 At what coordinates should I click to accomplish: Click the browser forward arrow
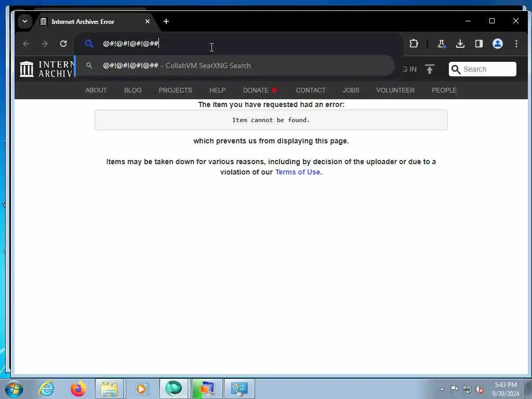45,44
